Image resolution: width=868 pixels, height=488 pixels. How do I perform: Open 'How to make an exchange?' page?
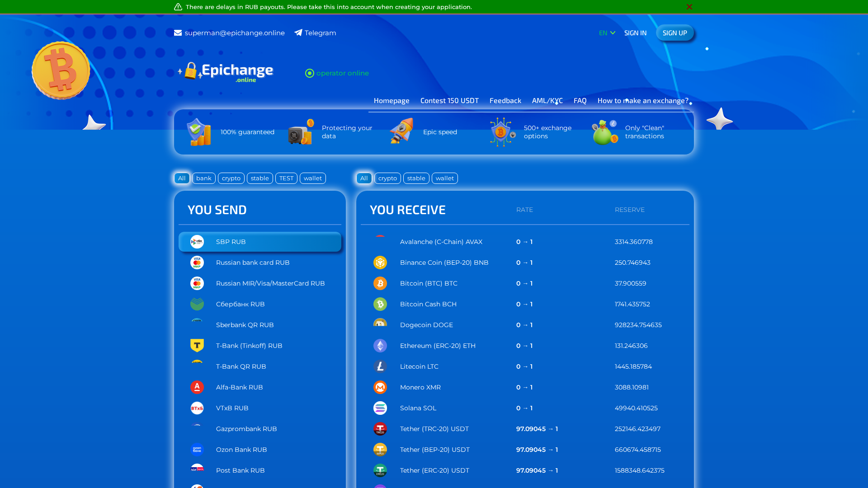coord(643,101)
